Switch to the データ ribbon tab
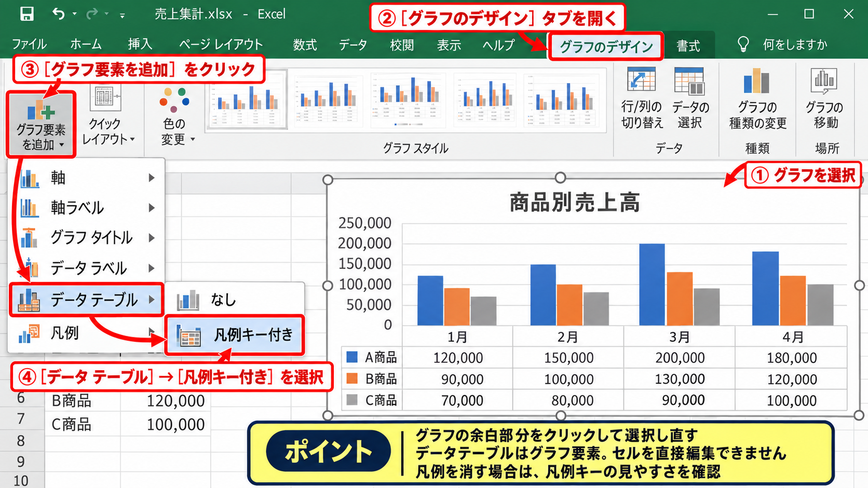The image size is (868, 488). click(x=353, y=45)
